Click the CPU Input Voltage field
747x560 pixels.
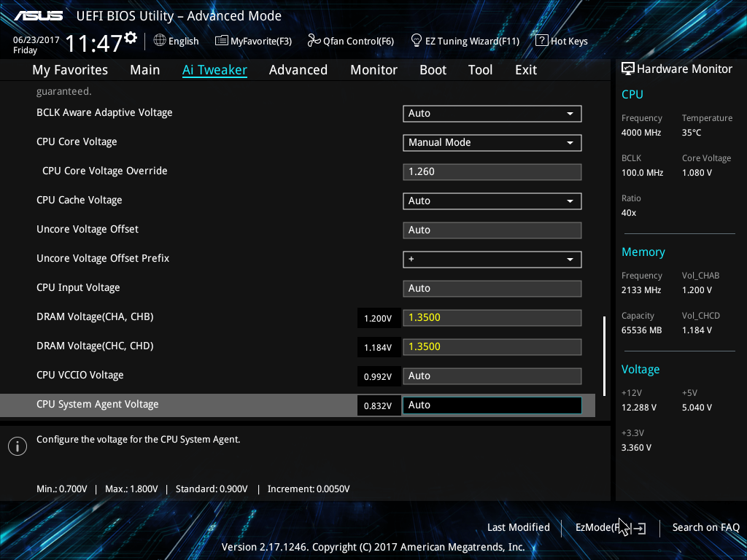(x=492, y=289)
